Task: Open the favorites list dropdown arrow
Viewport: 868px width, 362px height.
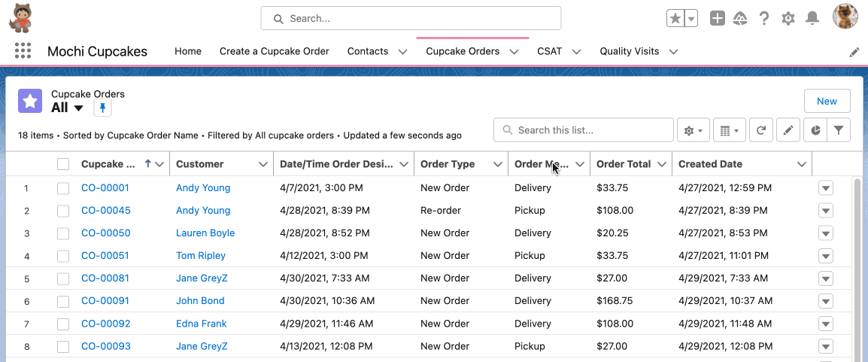Action: pyautogui.click(x=691, y=18)
